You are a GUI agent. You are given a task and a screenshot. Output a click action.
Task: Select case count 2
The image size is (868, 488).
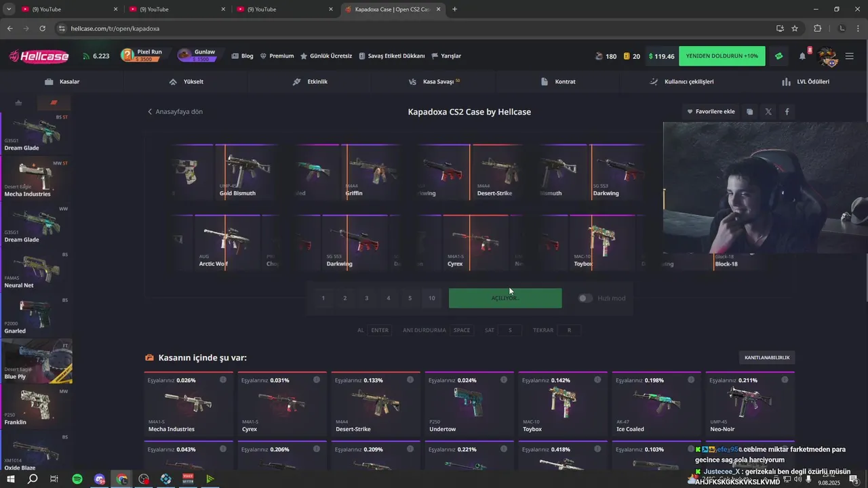click(x=344, y=298)
